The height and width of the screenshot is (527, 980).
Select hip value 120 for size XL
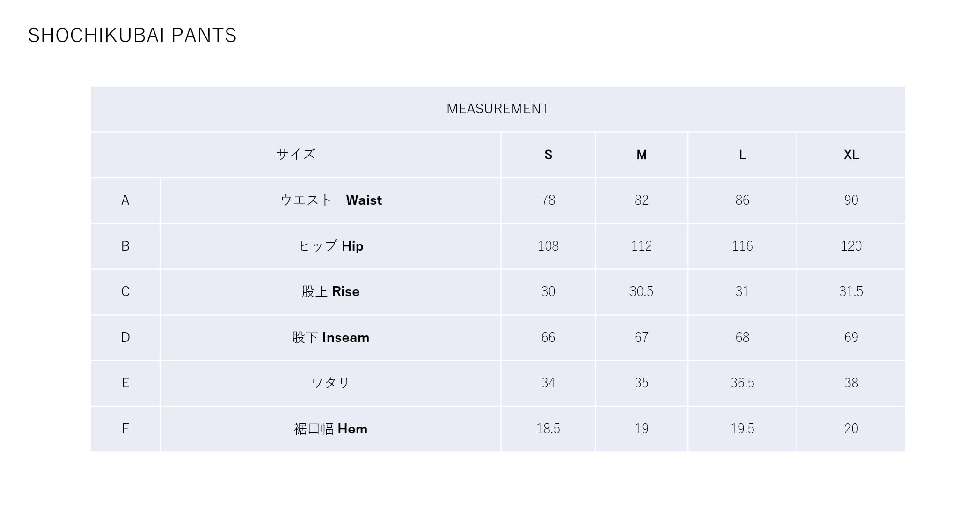coord(851,246)
